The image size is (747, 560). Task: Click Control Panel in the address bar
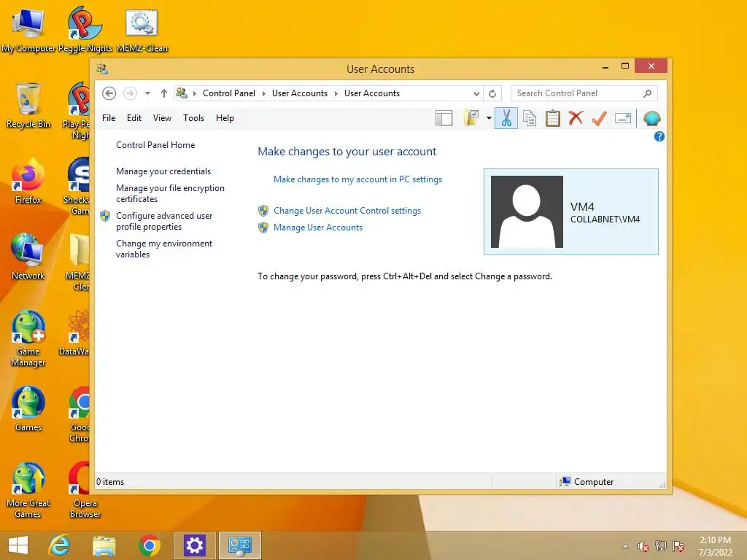coord(229,93)
